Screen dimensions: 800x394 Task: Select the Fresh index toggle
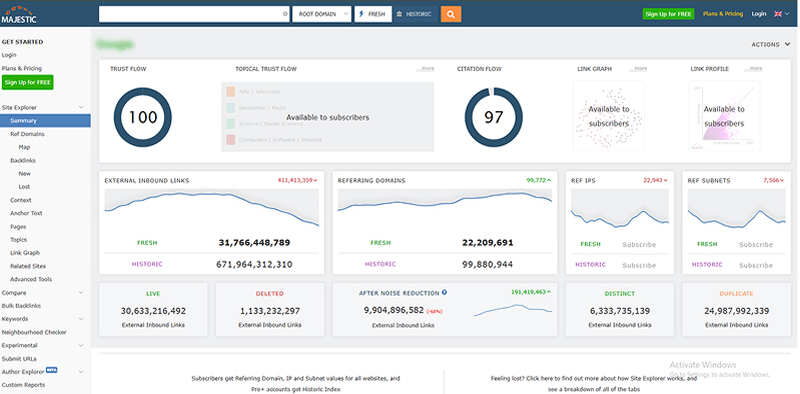[x=373, y=14]
